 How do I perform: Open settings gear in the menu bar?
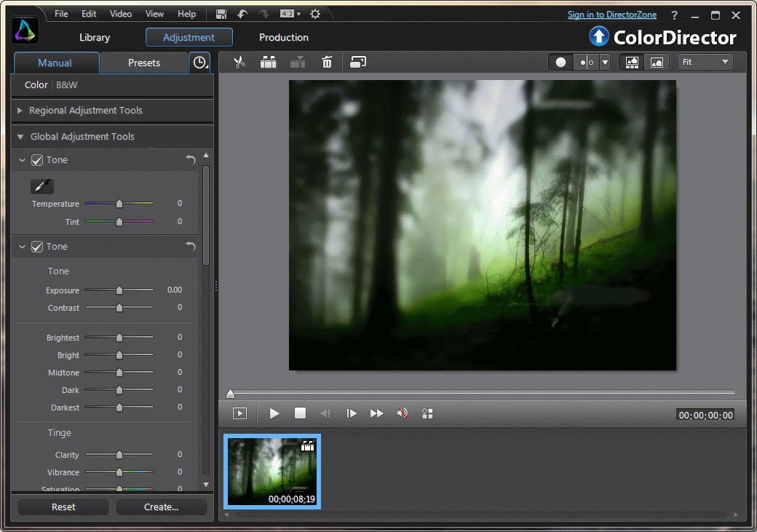[x=315, y=14]
